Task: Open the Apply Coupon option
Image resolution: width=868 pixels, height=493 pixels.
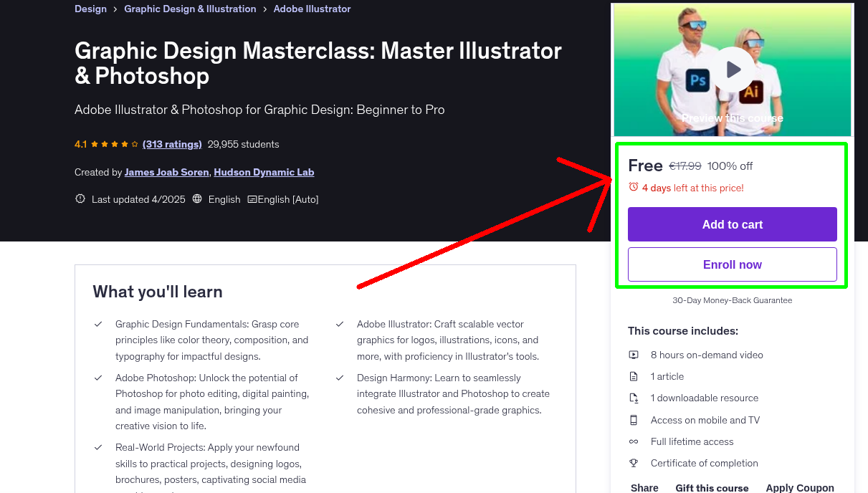Action: click(800, 487)
